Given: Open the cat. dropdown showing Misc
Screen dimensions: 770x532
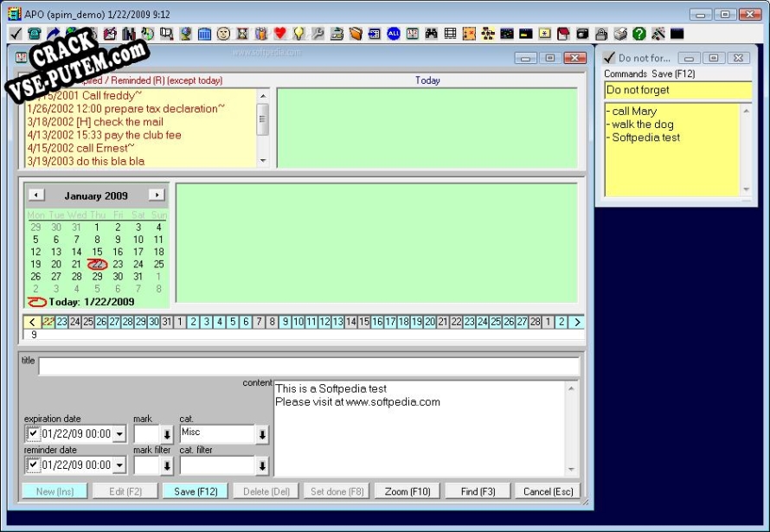Looking at the screenshot, I should point(262,435).
